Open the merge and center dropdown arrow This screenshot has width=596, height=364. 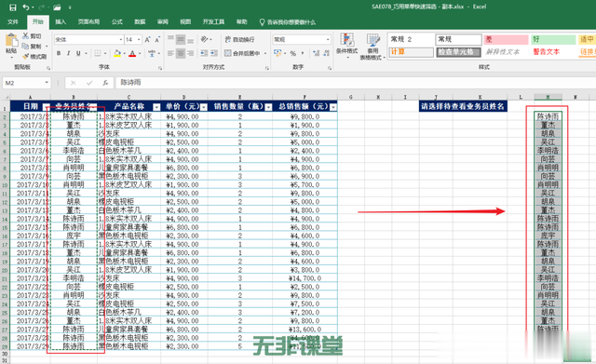[x=265, y=53]
